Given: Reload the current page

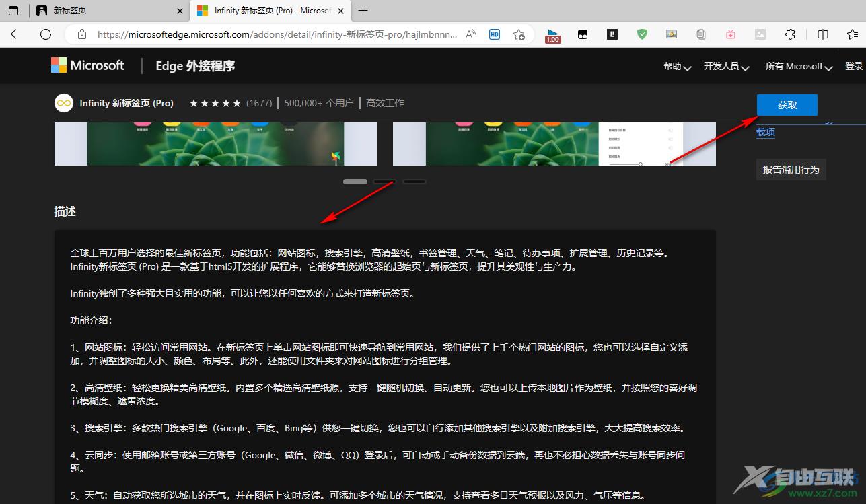Looking at the screenshot, I should coord(46,34).
